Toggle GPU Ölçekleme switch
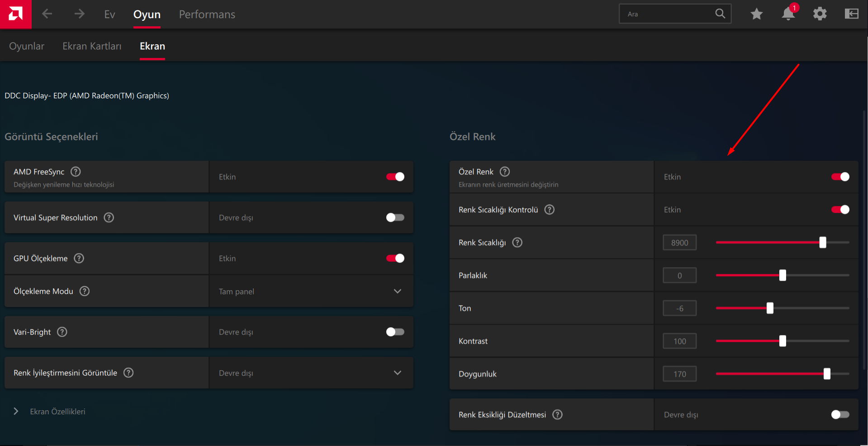868x446 pixels. pyautogui.click(x=395, y=258)
